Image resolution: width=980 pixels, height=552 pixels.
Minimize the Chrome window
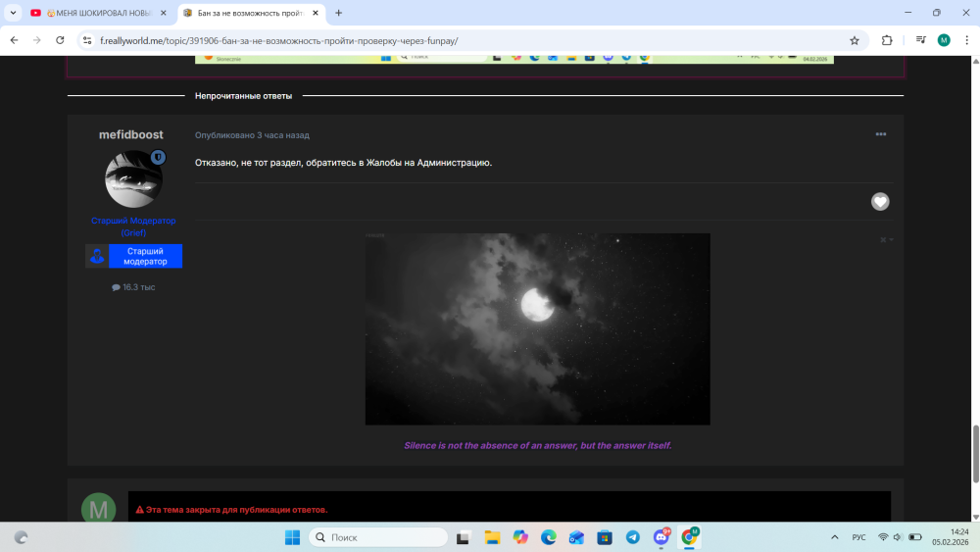pyautogui.click(x=908, y=13)
